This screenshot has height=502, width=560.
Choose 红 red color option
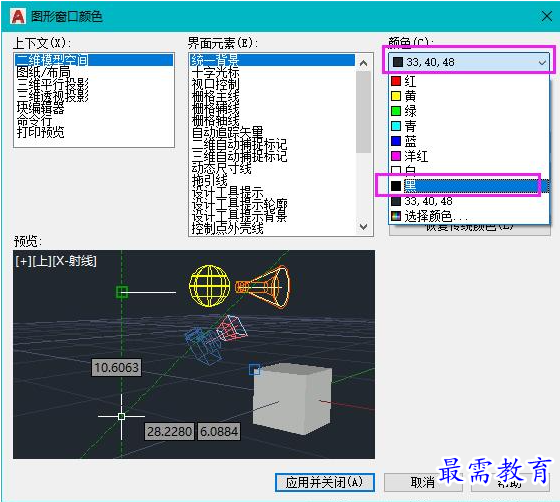tap(469, 81)
